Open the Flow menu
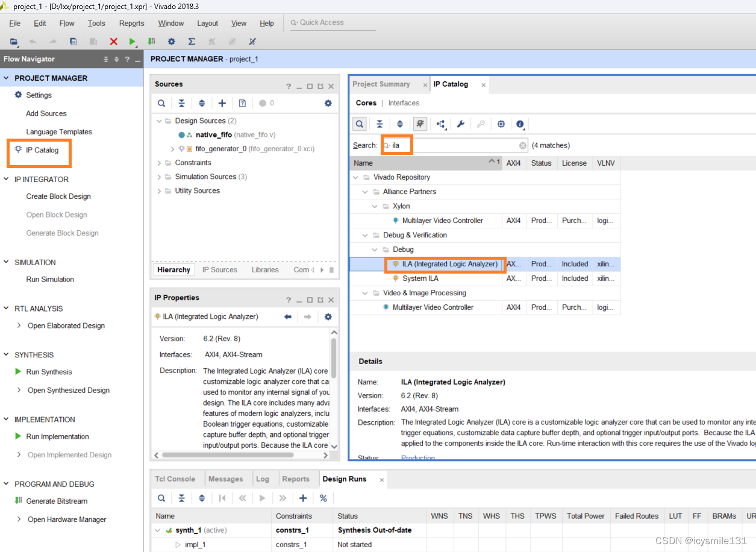This screenshot has width=756, height=552. (67, 23)
